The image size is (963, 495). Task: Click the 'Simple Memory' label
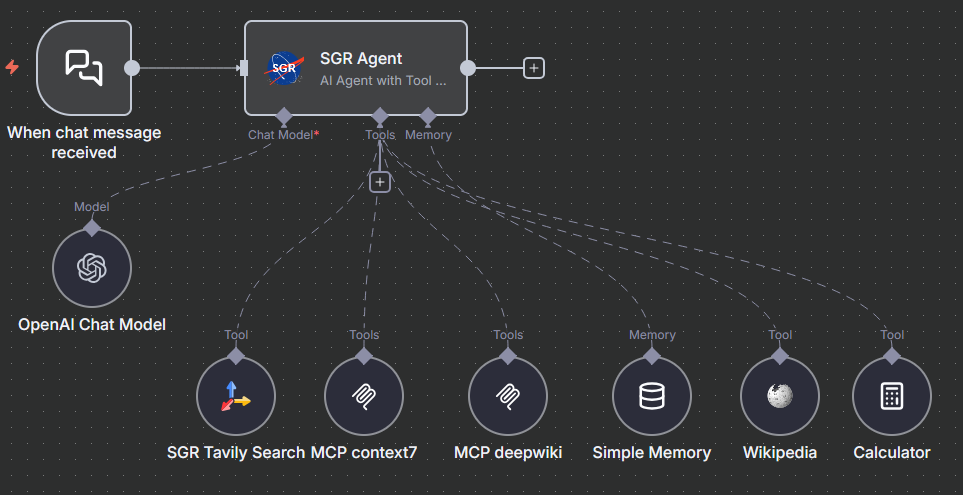pyautogui.click(x=652, y=453)
